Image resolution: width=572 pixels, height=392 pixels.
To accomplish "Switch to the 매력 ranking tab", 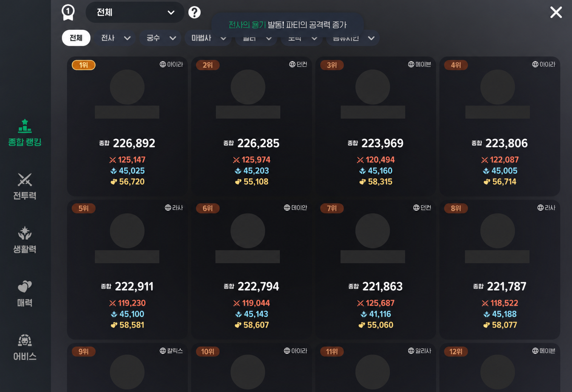I will tap(25, 293).
